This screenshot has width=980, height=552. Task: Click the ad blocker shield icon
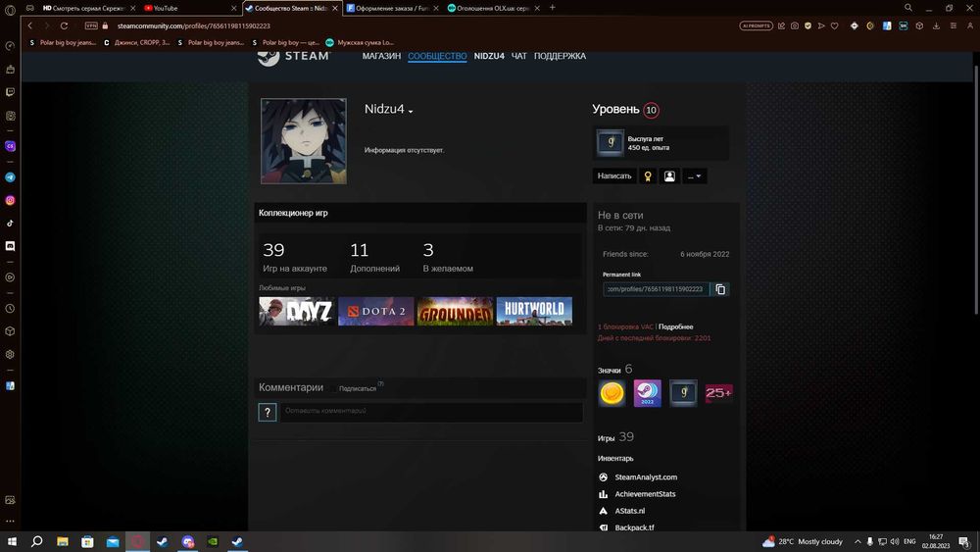pyautogui.click(x=808, y=25)
